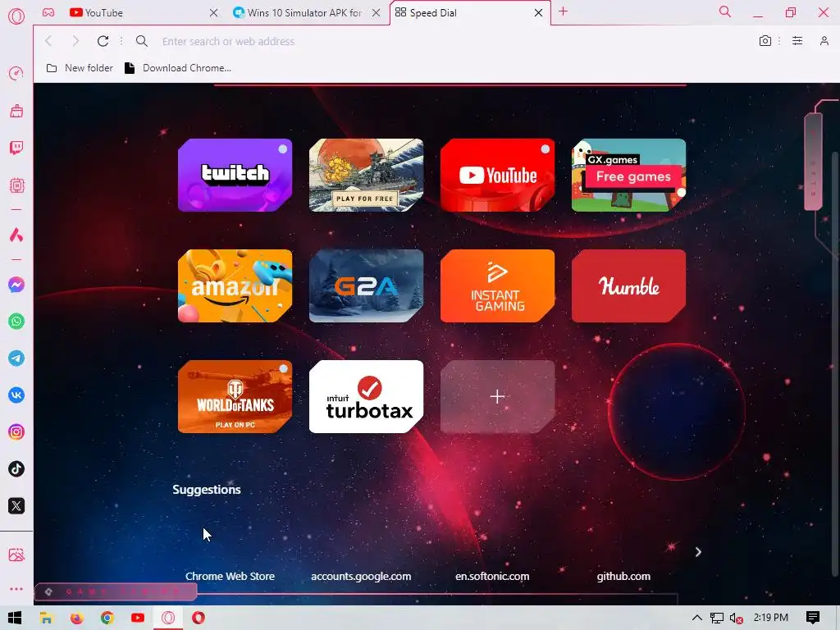Open VK in sidebar
The width and height of the screenshot is (840, 630).
[16, 395]
